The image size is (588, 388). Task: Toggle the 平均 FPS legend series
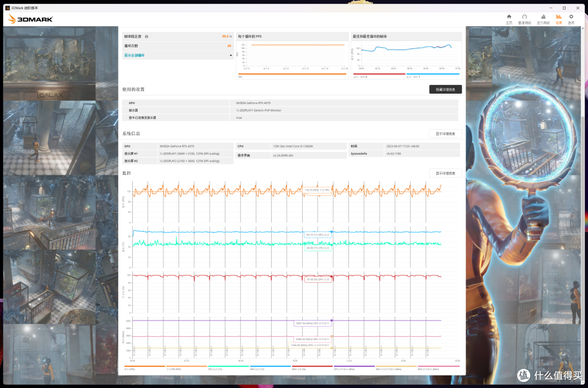click(x=187, y=368)
